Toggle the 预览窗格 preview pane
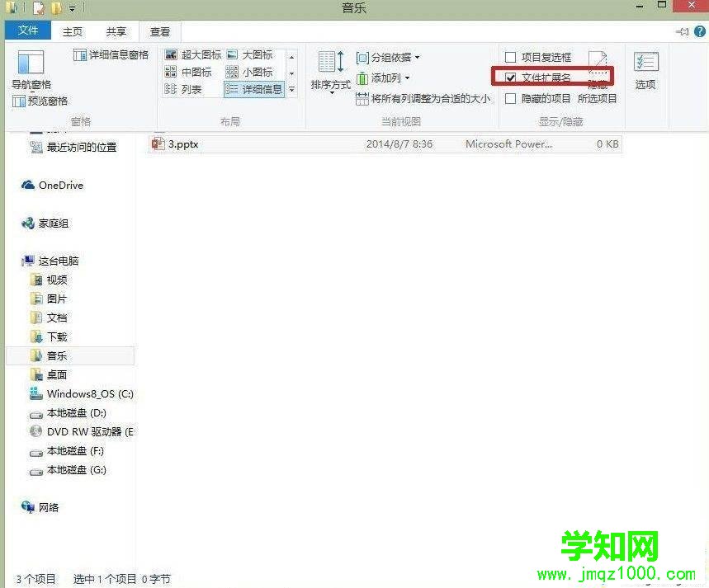This screenshot has width=709, height=588. tap(40, 101)
